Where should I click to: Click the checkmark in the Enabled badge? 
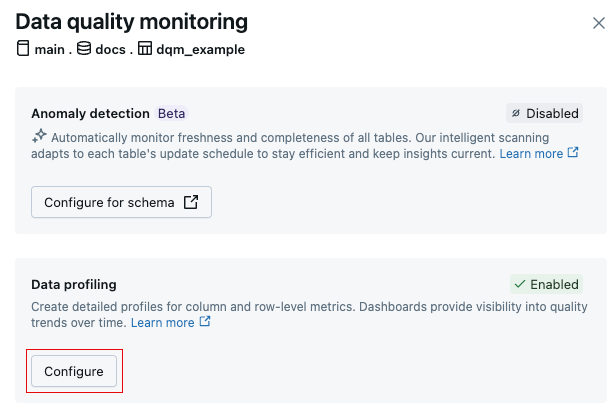tap(519, 284)
